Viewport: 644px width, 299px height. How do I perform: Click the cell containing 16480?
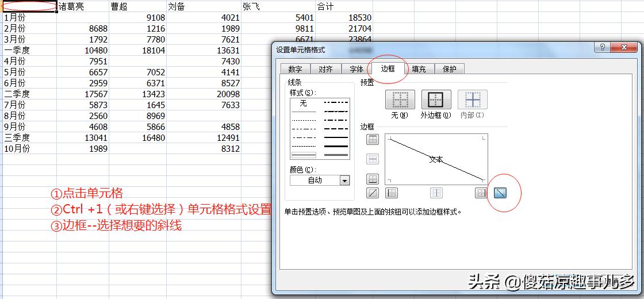coord(137,137)
